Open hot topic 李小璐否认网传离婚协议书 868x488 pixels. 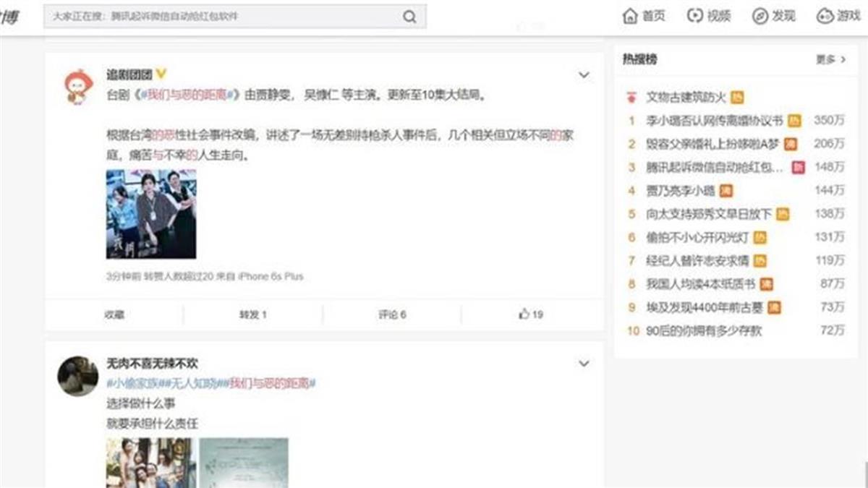click(x=715, y=121)
